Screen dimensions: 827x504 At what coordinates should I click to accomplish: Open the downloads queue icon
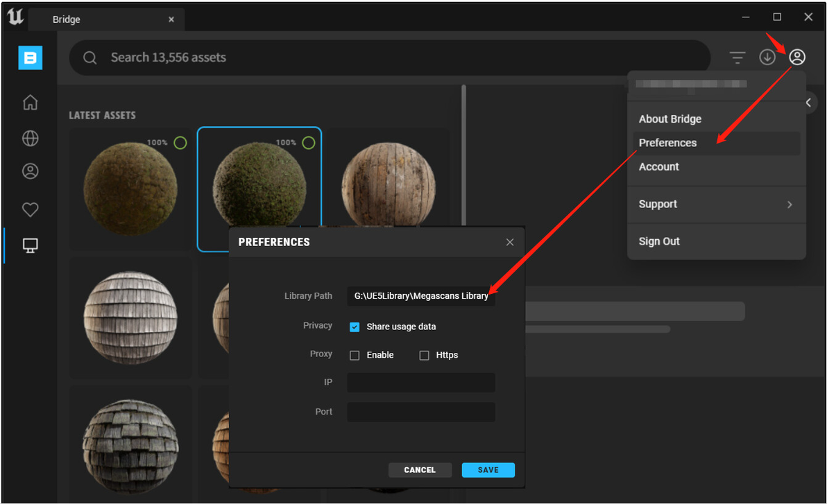point(767,57)
